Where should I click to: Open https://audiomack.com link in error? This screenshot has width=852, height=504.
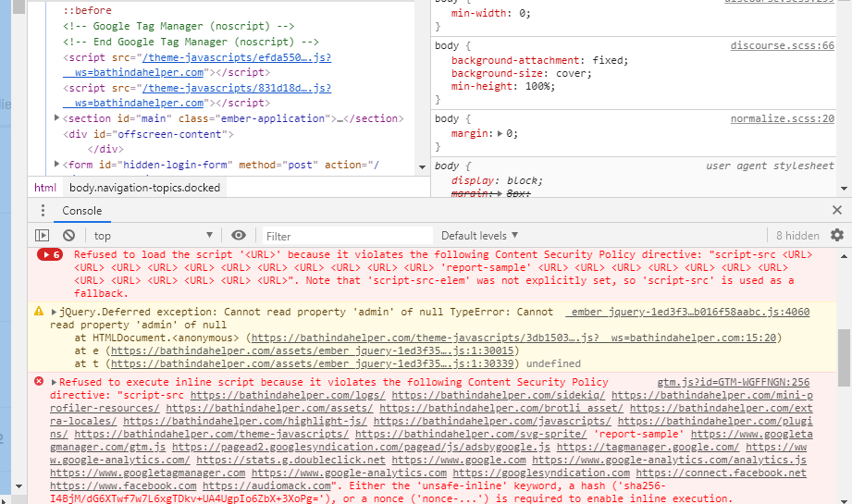point(266,486)
